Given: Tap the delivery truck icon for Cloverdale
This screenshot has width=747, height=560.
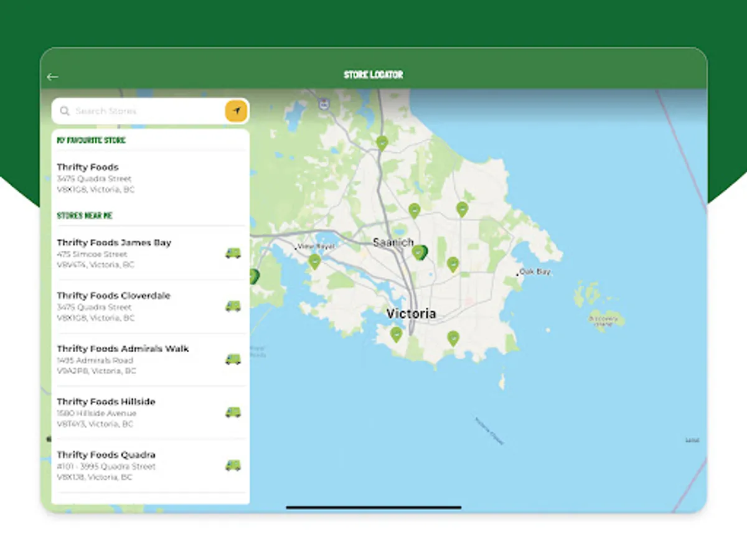Looking at the screenshot, I should coord(233,306).
